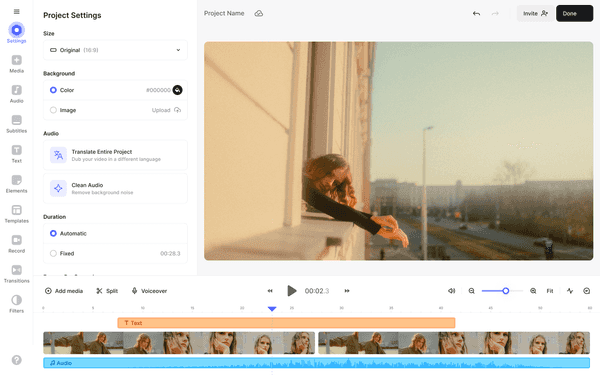600x375 pixels.
Task: Mute the timeline volume icon
Action: (452, 291)
